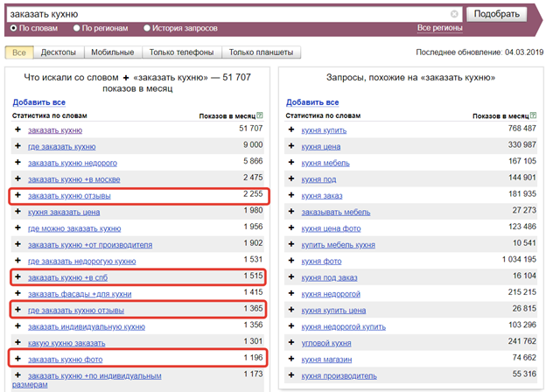Add 'кухня магазин' using plus icon

(291, 359)
